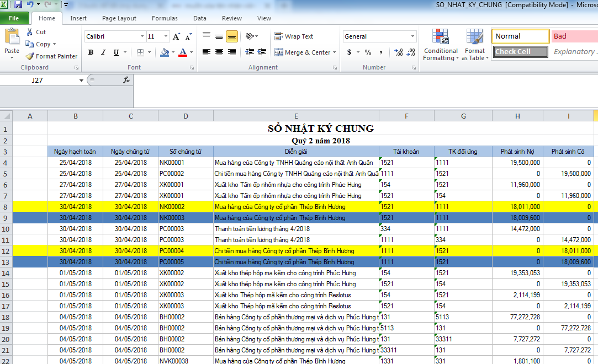Apply the Check Cell style
The image size is (598, 364).
(520, 52)
